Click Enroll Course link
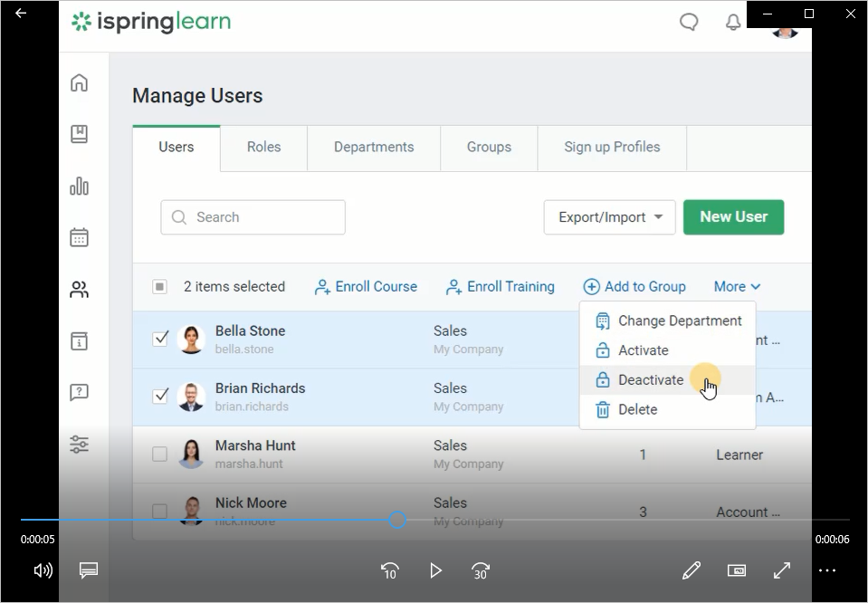 pos(366,287)
